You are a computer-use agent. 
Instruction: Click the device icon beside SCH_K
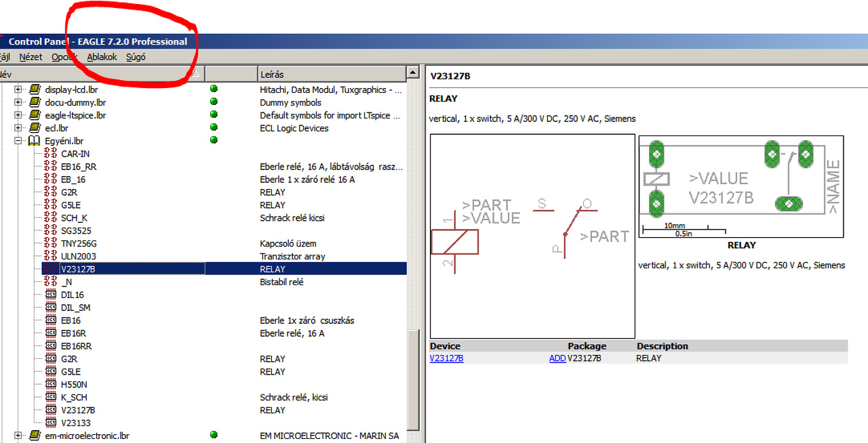(x=51, y=218)
